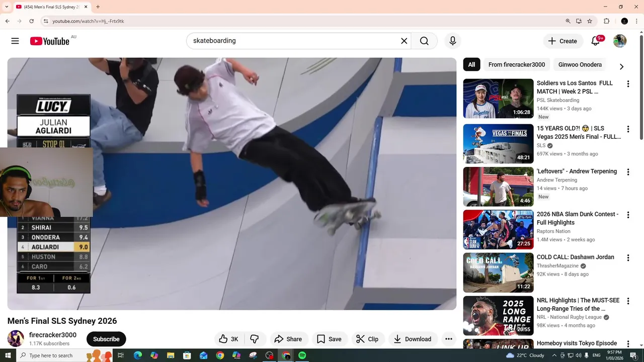Open 'COLD CALL: Dashawn Jordan' title
Screen dimensions: 644x362
click(x=575, y=257)
